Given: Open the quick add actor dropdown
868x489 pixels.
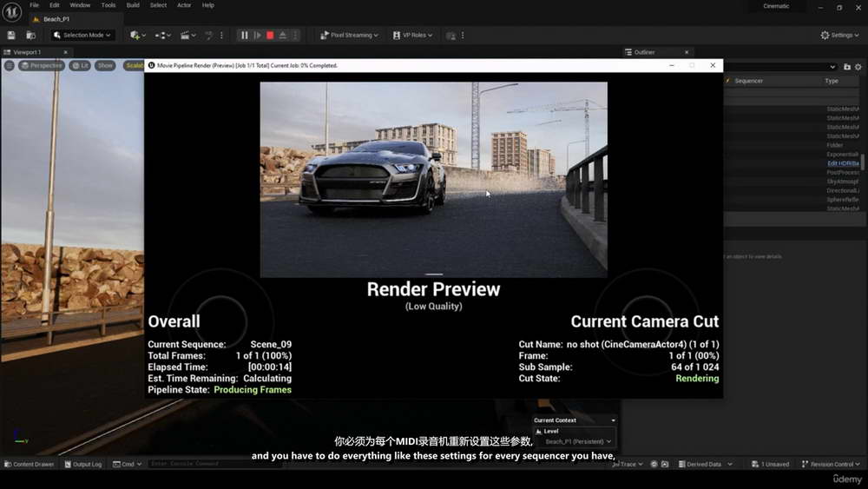Looking at the screenshot, I should pyautogui.click(x=137, y=35).
